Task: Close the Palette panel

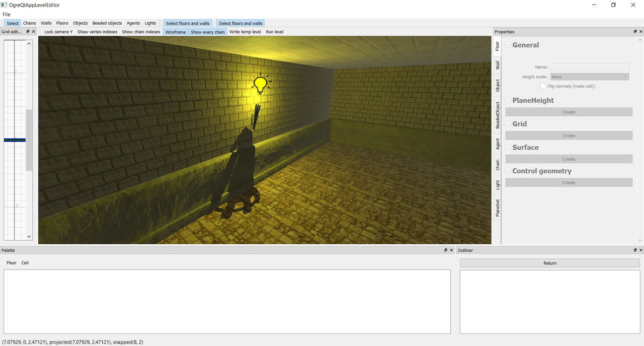Action: coord(451,250)
